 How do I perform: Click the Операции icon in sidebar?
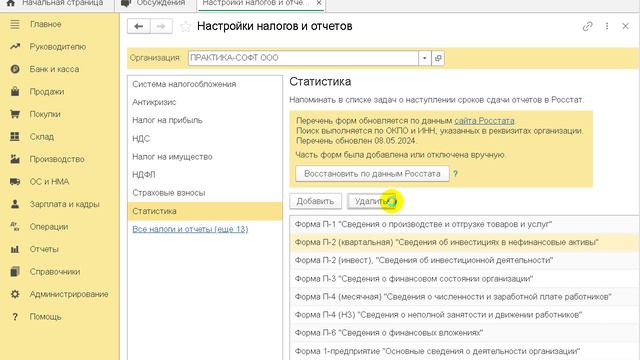pos(15,227)
